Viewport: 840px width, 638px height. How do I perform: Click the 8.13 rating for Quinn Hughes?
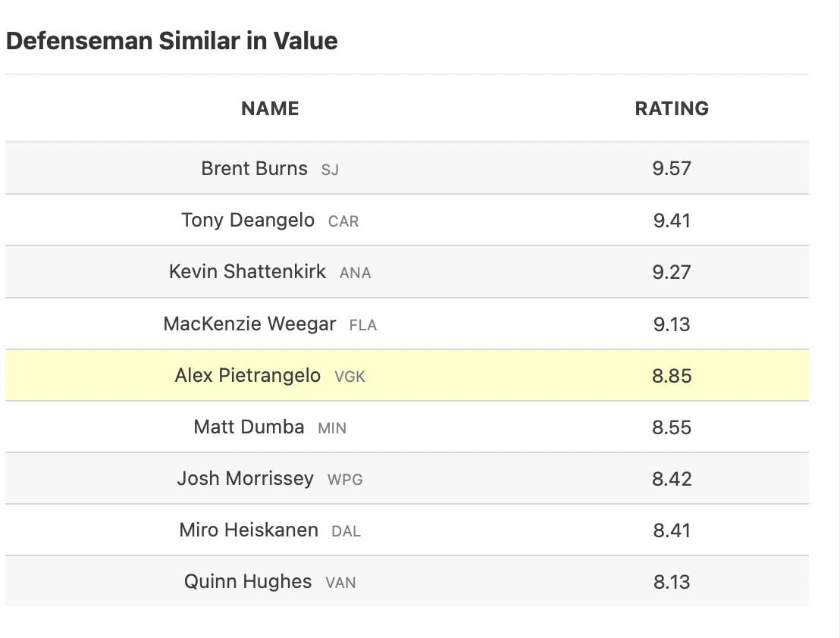click(x=672, y=582)
